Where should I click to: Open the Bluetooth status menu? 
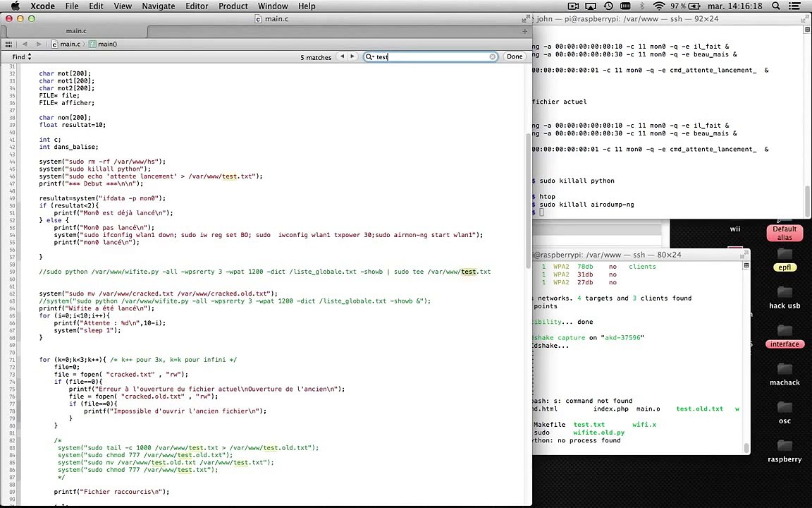point(642,6)
